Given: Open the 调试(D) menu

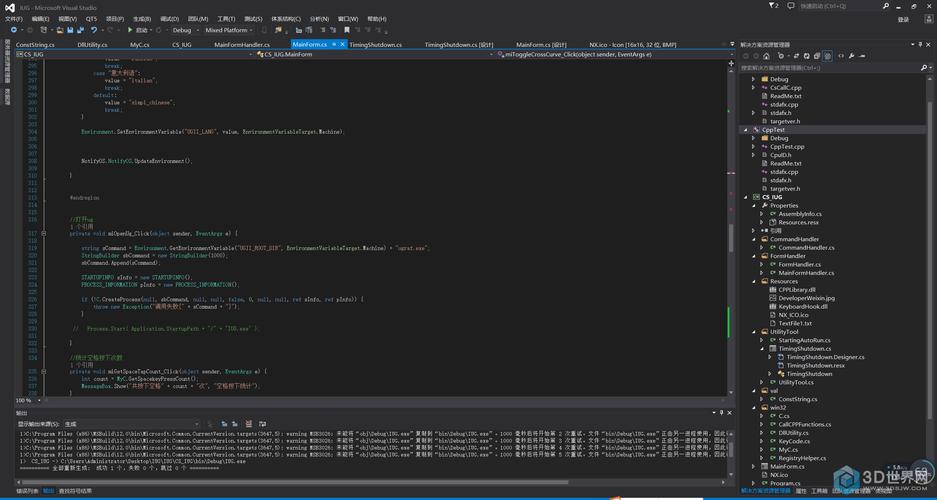Looking at the screenshot, I should [170, 18].
